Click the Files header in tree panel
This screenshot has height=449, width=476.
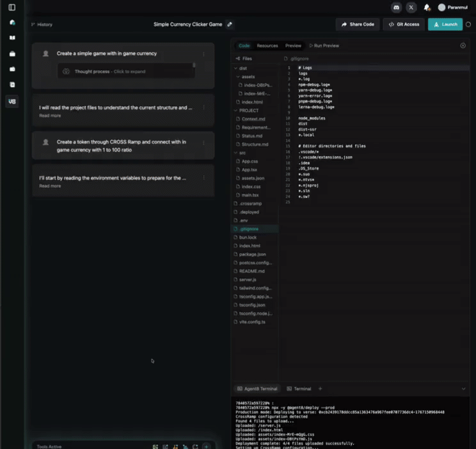point(244,58)
